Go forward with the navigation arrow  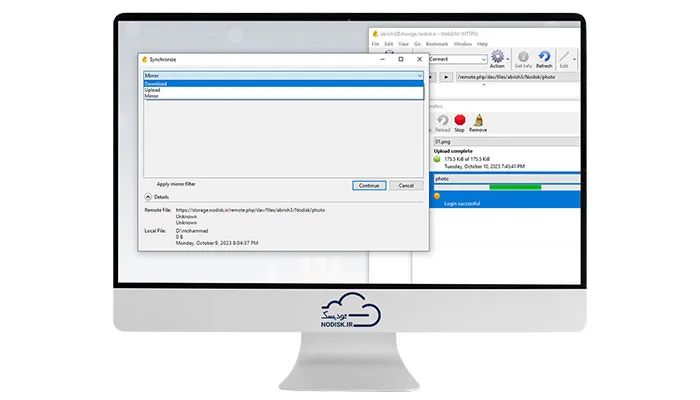[446, 77]
